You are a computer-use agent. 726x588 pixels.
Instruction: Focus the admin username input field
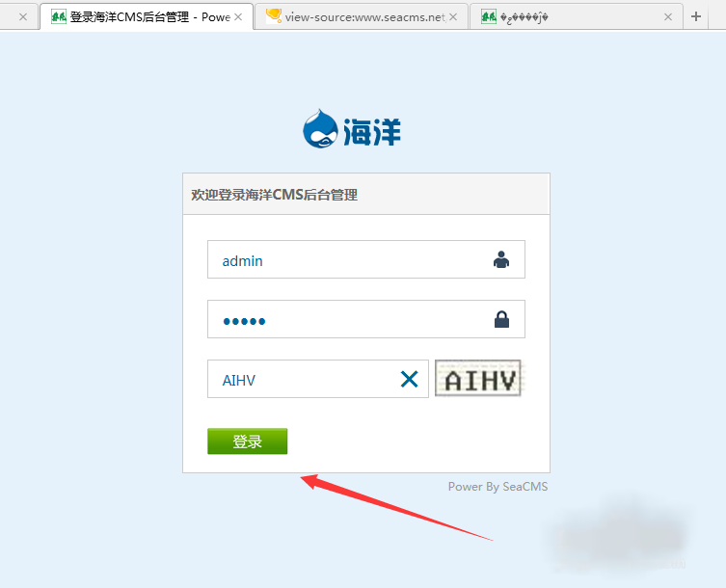pyautogui.click(x=365, y=259)
